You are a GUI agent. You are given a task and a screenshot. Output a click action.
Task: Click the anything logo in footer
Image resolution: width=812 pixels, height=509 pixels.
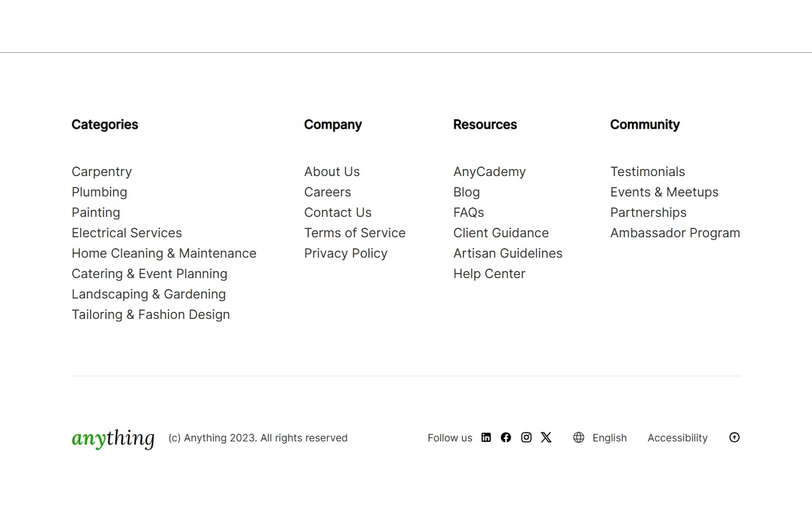[113, 438]
